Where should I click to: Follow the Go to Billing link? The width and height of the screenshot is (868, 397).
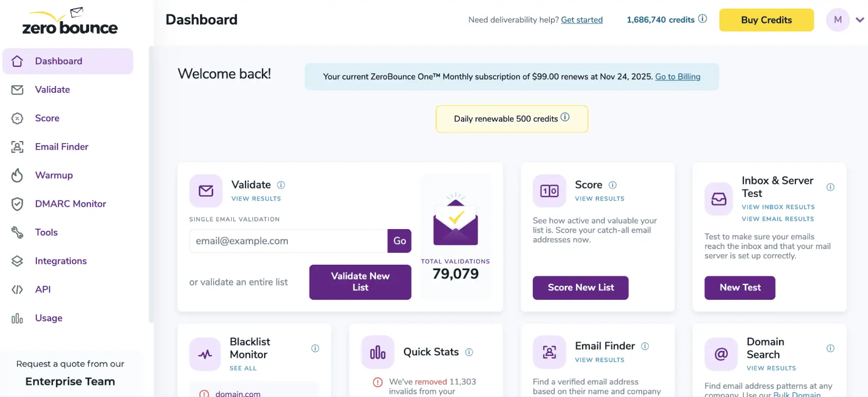(677, 77)
